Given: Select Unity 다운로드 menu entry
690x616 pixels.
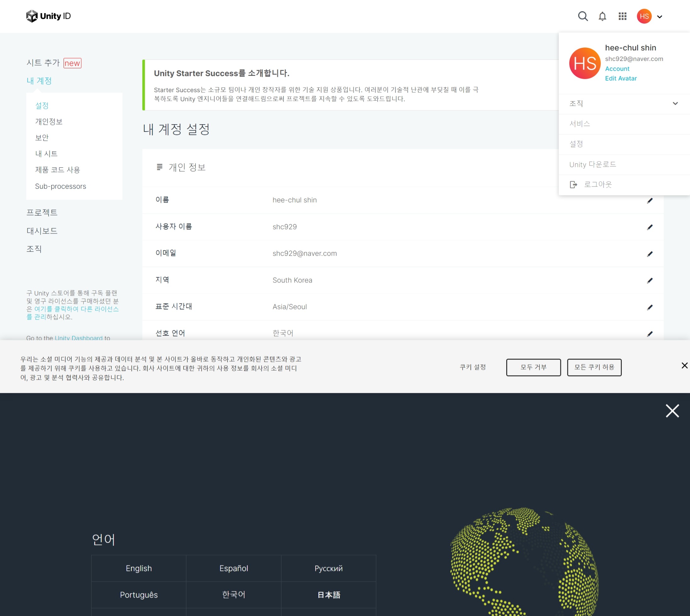Looking at the screenshot, I should pos(624,165).
